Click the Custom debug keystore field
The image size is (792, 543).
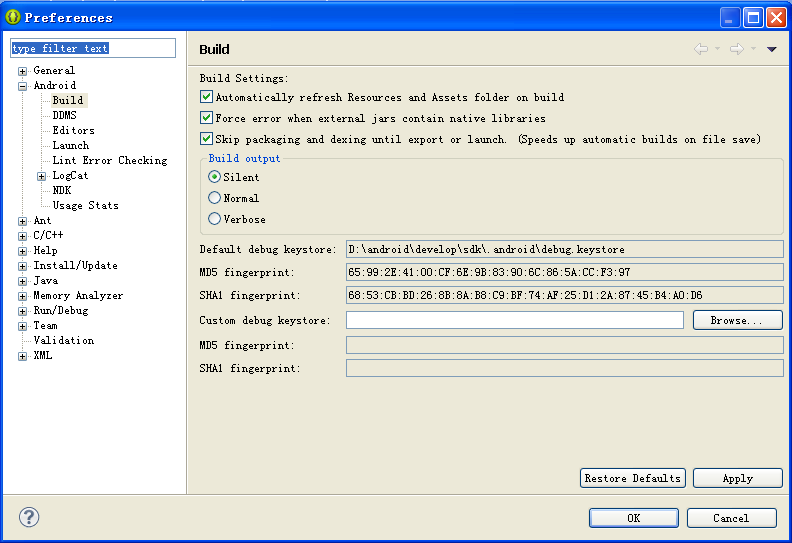[515, 320]
